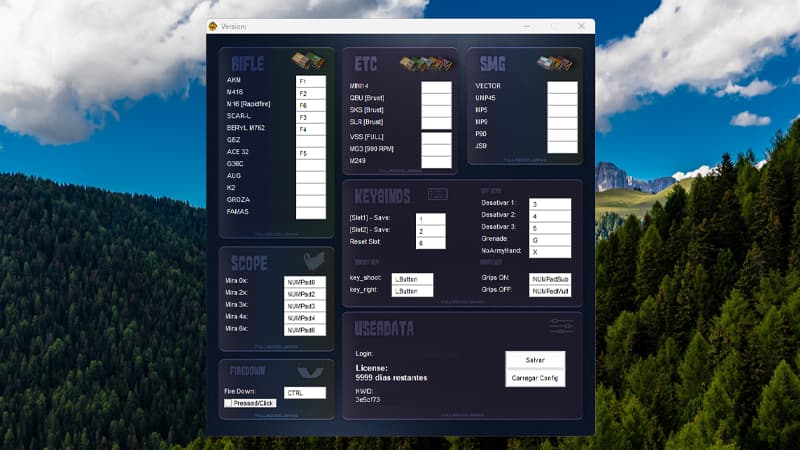Edit the Mira 0x key field
Screen dimensions: 800x450
pos(305,282)
